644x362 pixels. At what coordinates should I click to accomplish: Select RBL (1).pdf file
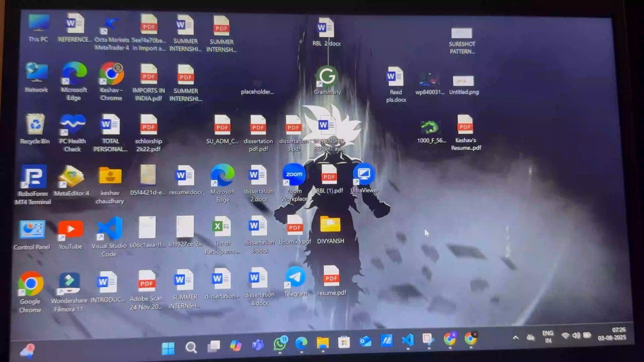coord(329,179)
